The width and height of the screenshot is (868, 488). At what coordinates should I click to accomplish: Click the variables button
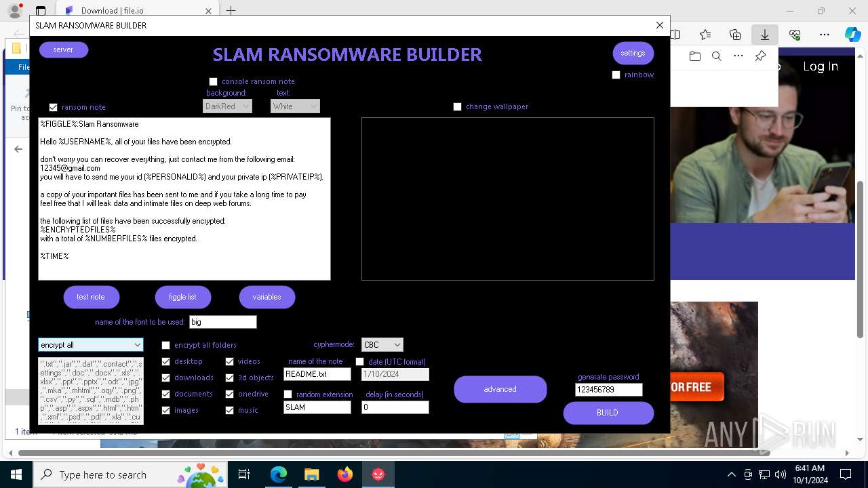pyautogui.click(x=267, y=297)
